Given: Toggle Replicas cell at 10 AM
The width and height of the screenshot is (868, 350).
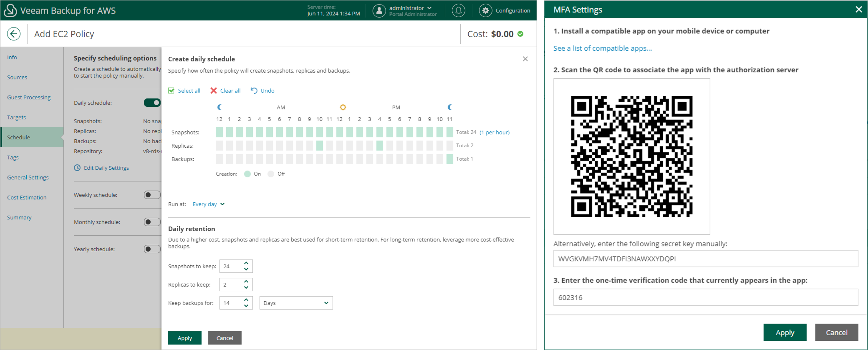Looking at the screenshot, I should pyautogui.click(x=320, y=145).
